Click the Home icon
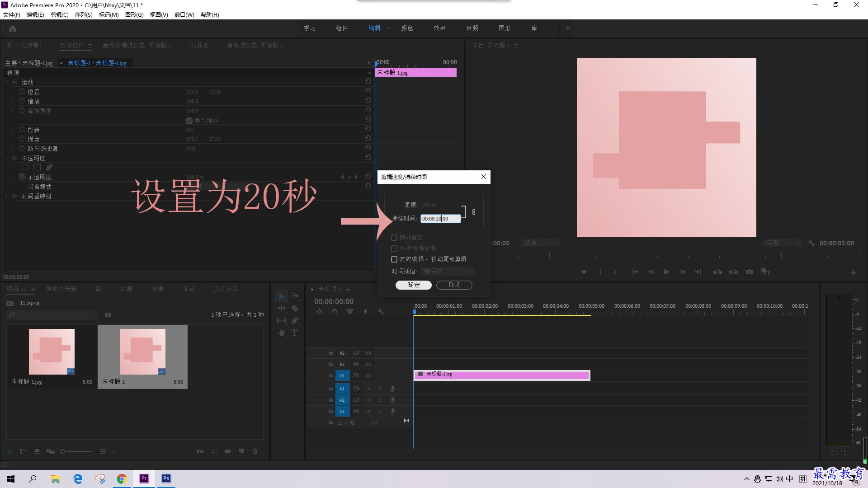This screenshot has width=868, height=488. [13, 28]
